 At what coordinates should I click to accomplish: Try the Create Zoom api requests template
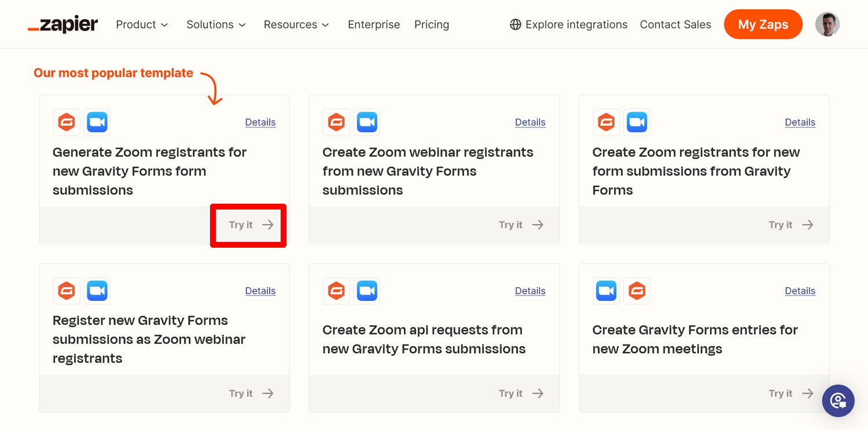point(521,393)
